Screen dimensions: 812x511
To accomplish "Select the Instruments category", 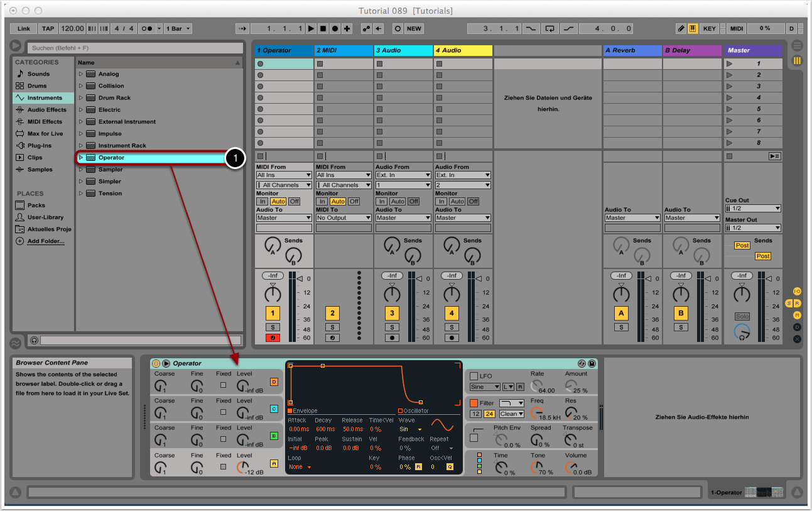I will (x=44, y=98).
